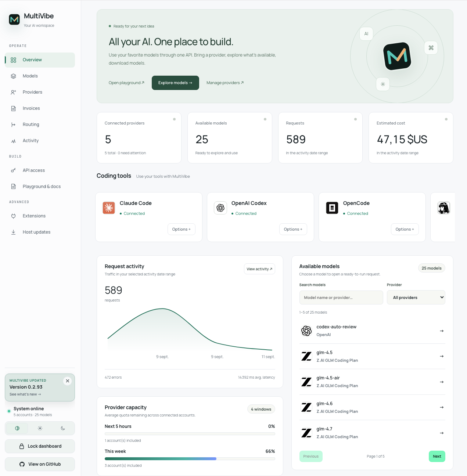Image resolution: width=467 pixels, height=476 pixels.
Task: Open Routing in sidebar
Action: point(40,125)
